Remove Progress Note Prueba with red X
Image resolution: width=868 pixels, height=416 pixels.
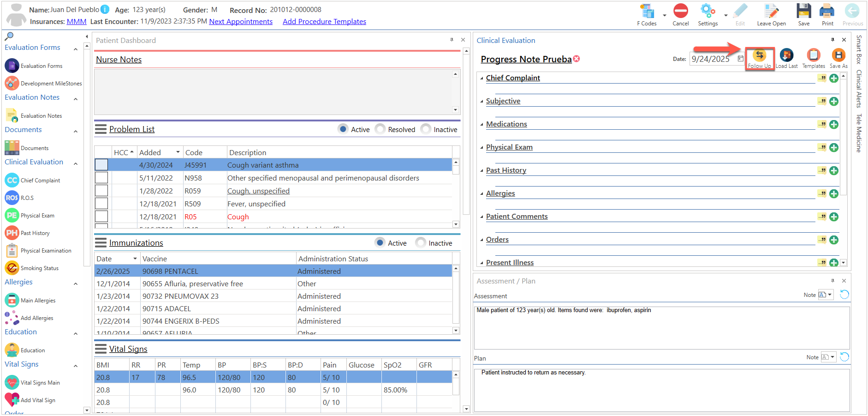(577, 59)
